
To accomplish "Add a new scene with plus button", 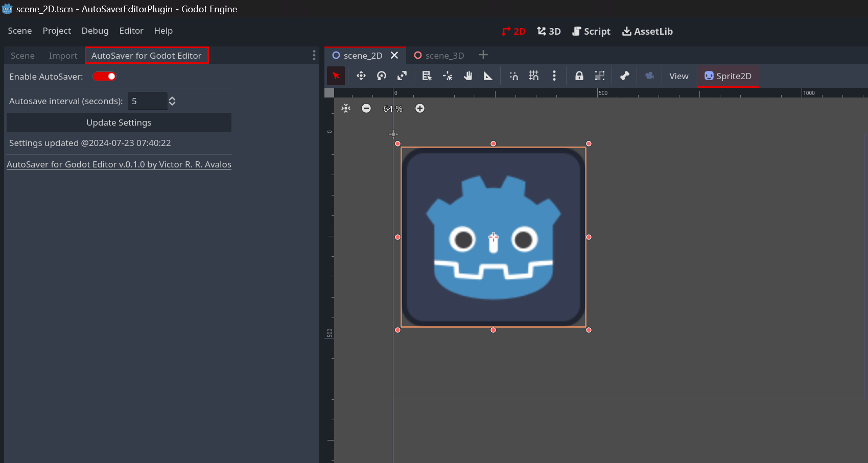I will coord(483,55).
